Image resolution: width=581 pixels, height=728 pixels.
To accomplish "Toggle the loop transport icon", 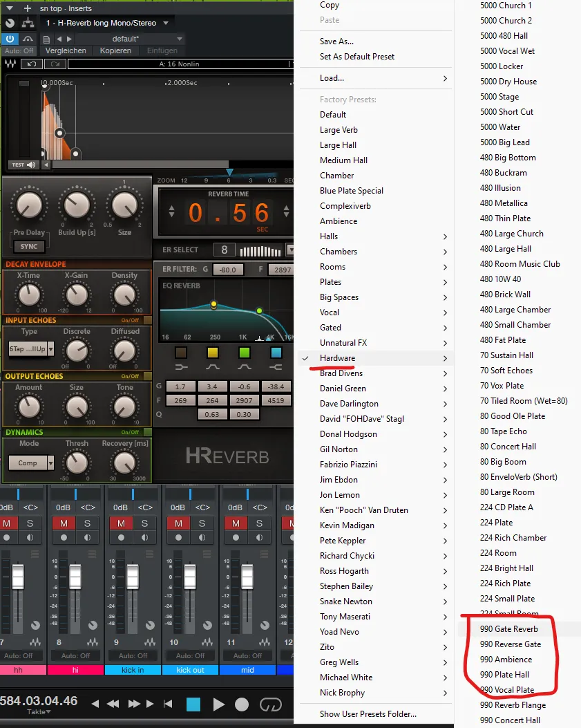I will point(271,704).
